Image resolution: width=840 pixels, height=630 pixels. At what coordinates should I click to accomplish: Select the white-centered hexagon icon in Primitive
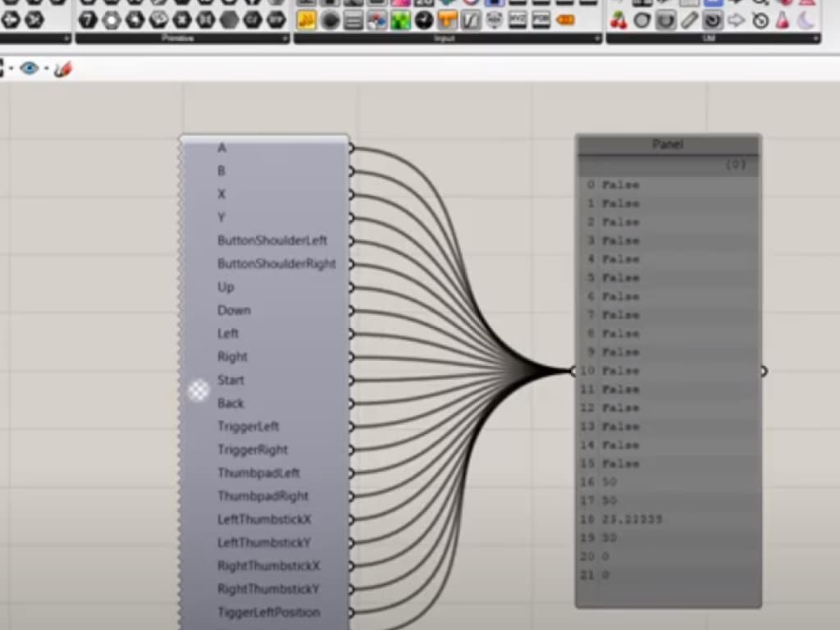(112, 21)
